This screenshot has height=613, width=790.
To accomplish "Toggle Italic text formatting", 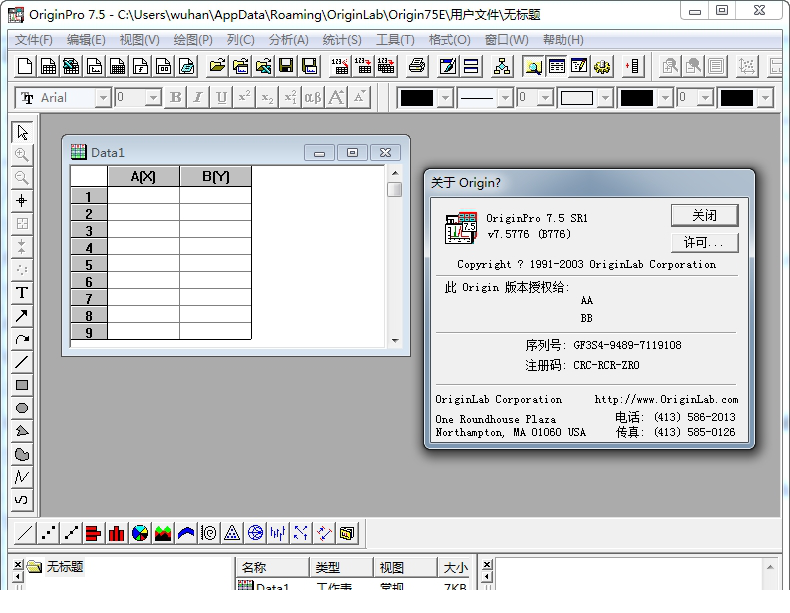I will [198, 97].
